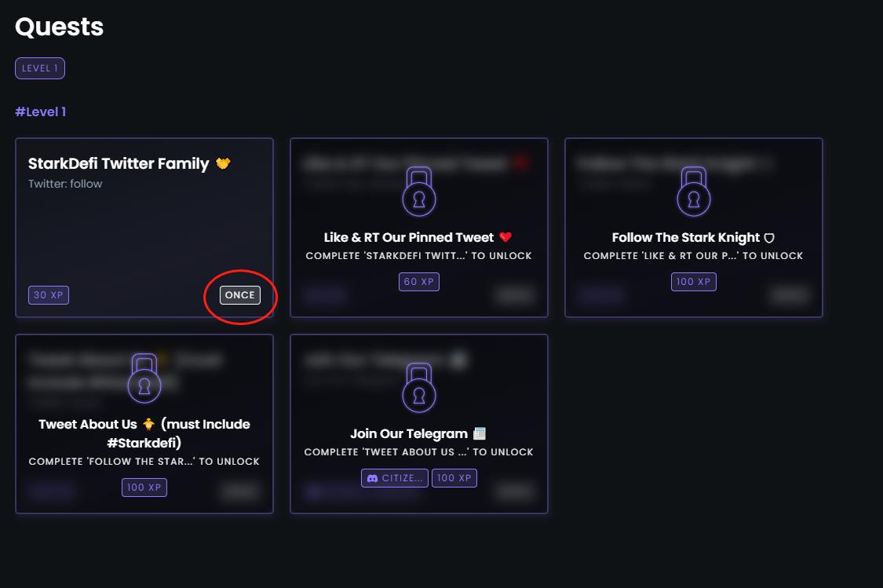
Task: Click the lock icon on Follow The Stark Knight
Action: pos(693,191)
